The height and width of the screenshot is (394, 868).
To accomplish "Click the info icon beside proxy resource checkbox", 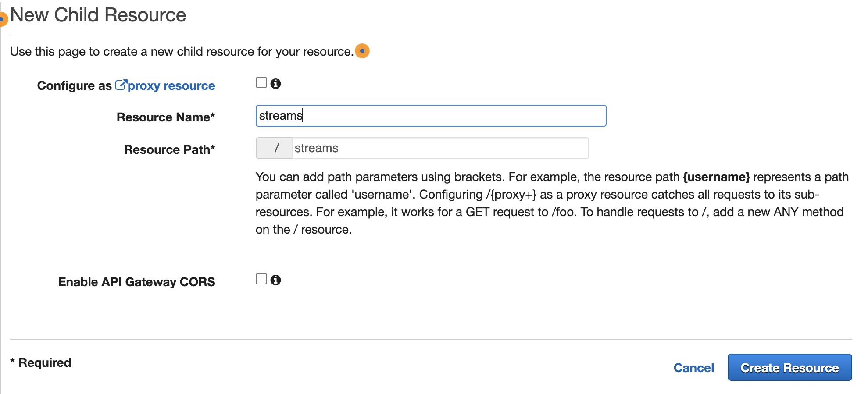I will point(275,83).
